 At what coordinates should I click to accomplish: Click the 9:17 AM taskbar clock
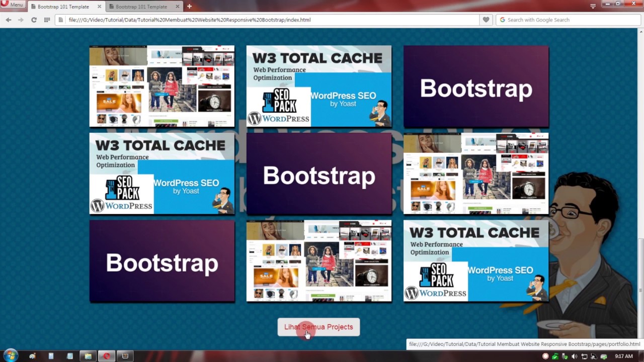point(623,356)
